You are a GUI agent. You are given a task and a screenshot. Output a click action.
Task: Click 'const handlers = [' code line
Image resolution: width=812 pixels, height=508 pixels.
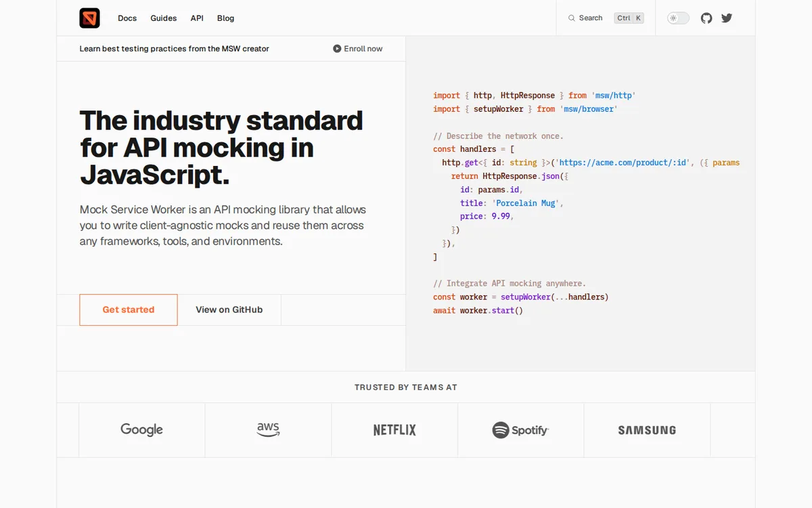tap(474, 149)
